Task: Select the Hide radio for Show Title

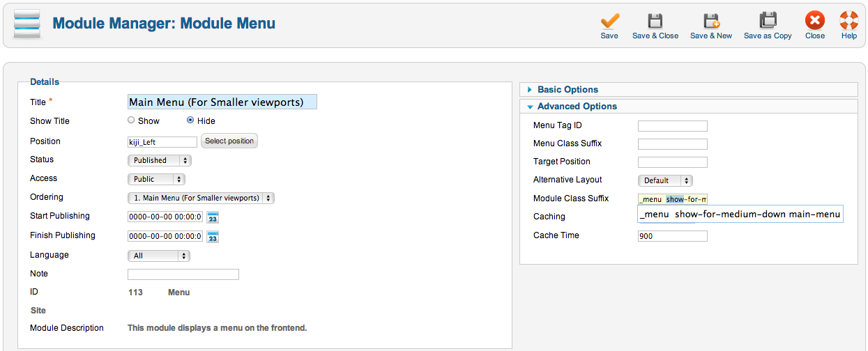Action: (190, 120)
